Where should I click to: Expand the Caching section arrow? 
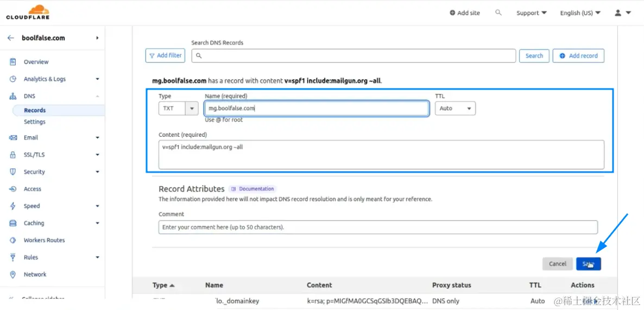(x=97, y=223)
